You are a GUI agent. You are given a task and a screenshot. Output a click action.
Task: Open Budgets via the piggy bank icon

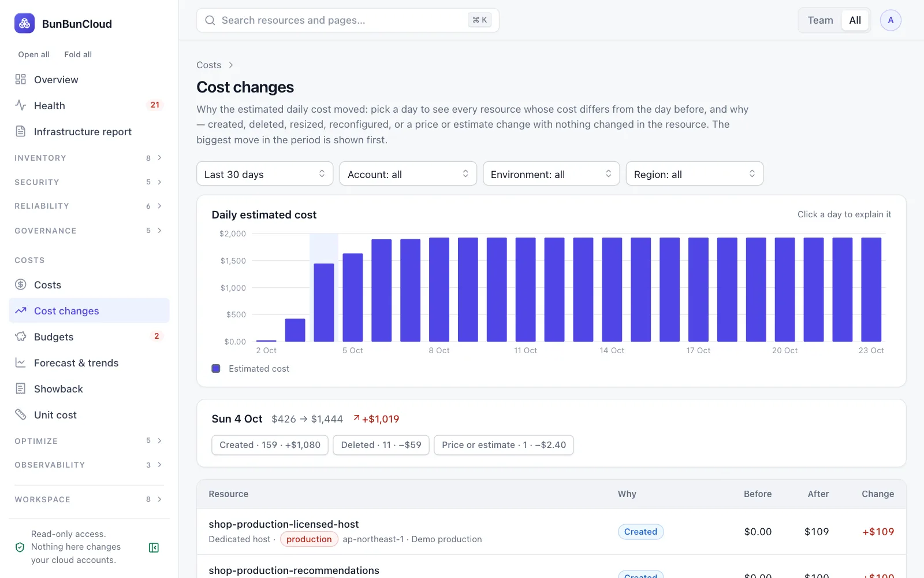(x=21, y=336)
